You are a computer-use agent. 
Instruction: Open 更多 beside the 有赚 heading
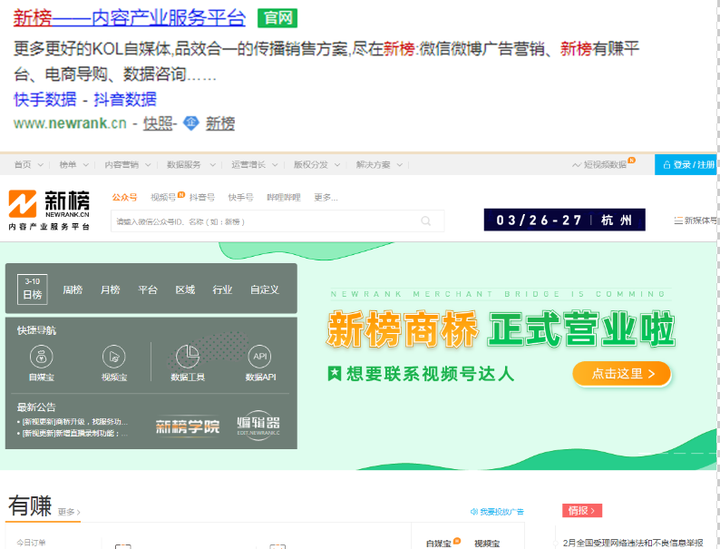point(69,511)
